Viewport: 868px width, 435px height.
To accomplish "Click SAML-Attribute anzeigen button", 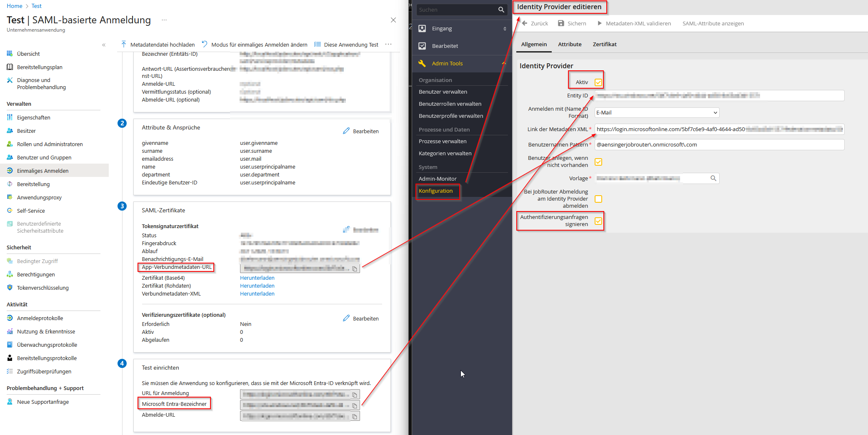I will (x=713, y=23).
